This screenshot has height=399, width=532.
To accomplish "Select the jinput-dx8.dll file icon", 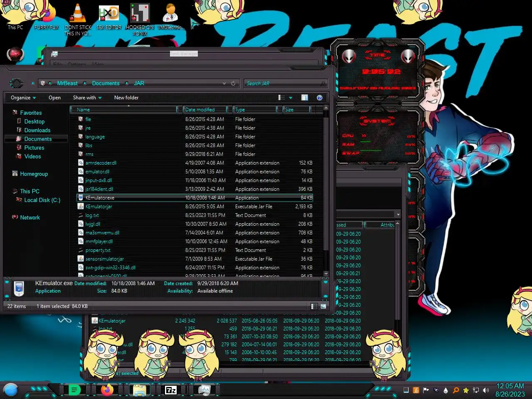I will point(81,180).
